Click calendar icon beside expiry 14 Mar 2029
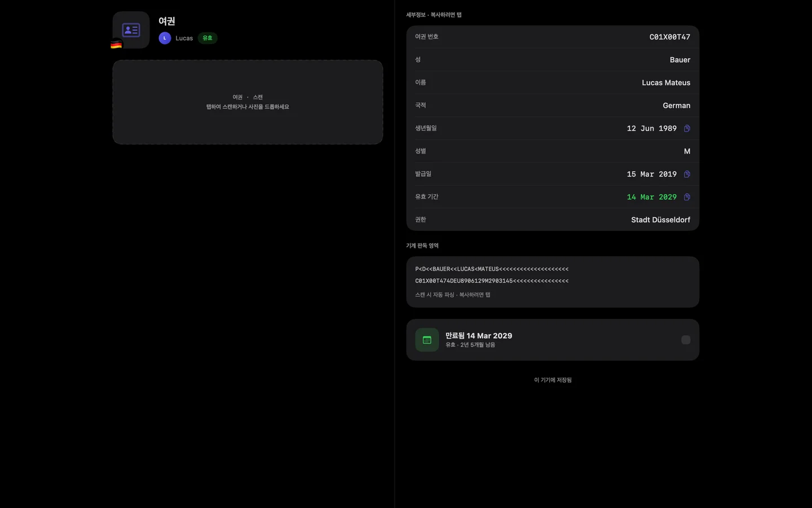This screenshot has width=812, height=508. tap(687, 197)
